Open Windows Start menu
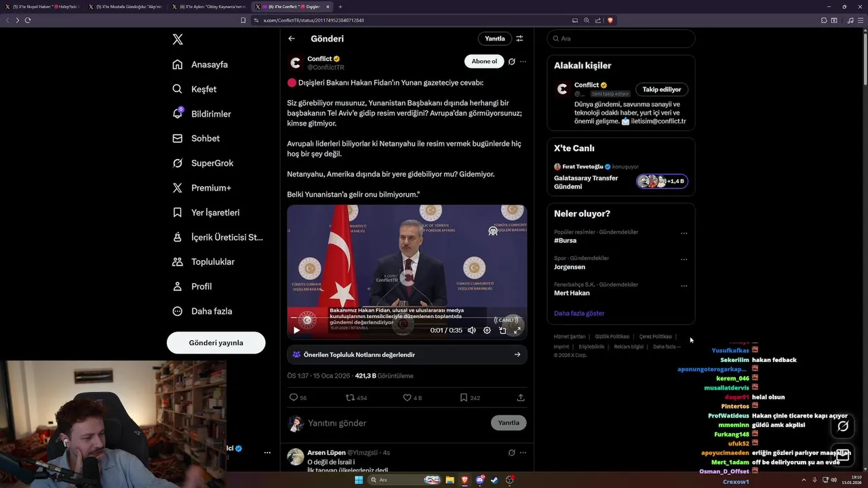Screen dimensions: 868x488 [359, 480]
